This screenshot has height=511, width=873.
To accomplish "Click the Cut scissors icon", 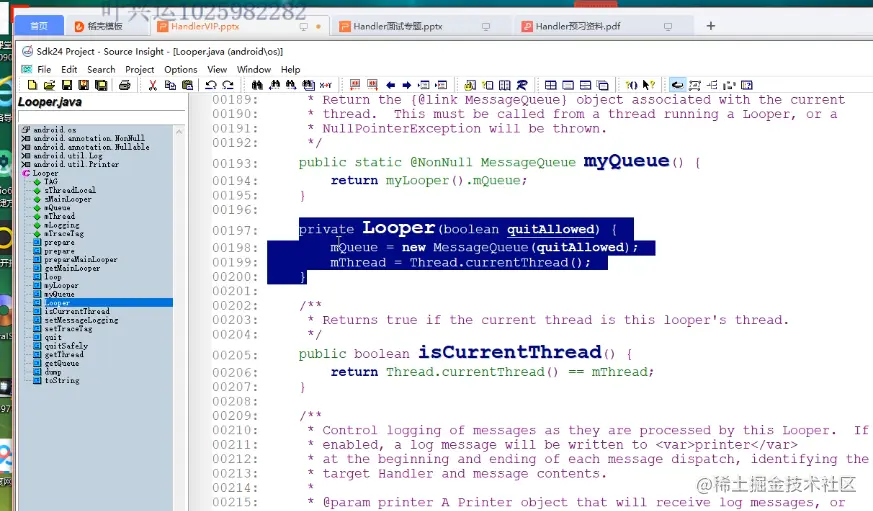I will pos(153,85).
